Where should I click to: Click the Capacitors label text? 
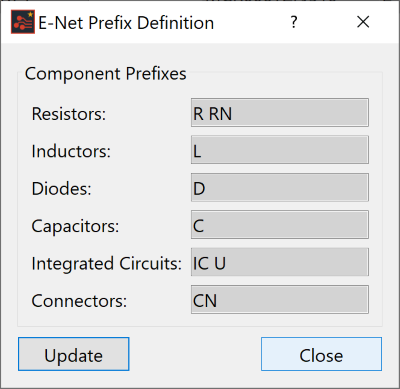75,226
